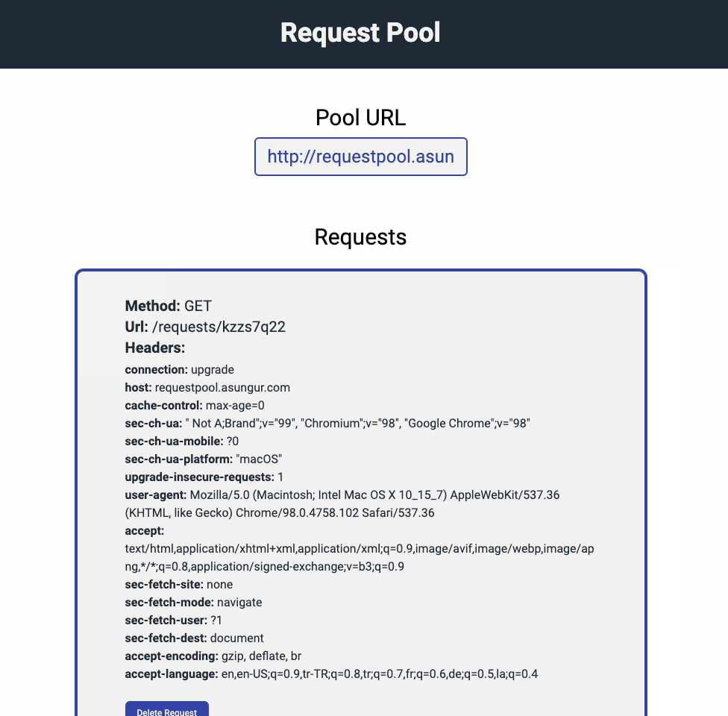Click the cache-control max-age=0 header
Image resolution: width=728 pixels, height=716 pixels.
195,406
